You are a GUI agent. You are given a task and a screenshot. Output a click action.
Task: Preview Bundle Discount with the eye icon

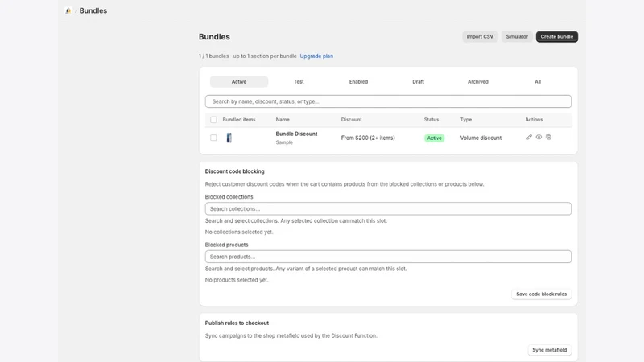click(x=539, y=137)
